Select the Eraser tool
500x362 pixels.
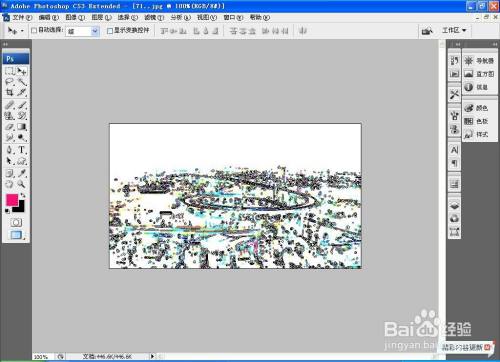pos(10,127)
